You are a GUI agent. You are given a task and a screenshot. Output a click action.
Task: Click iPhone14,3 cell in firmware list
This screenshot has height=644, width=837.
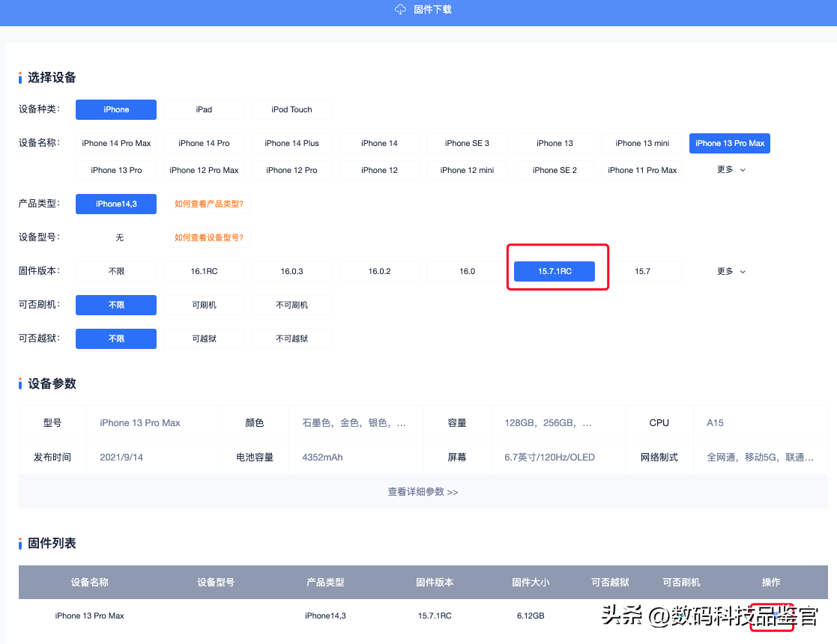point(325,616)
